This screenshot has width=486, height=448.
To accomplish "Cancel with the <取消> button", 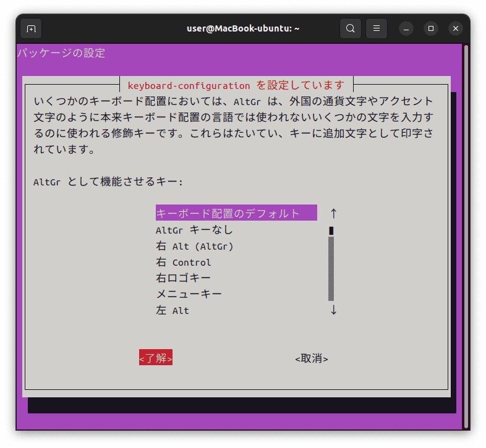I will click(312, 358).
